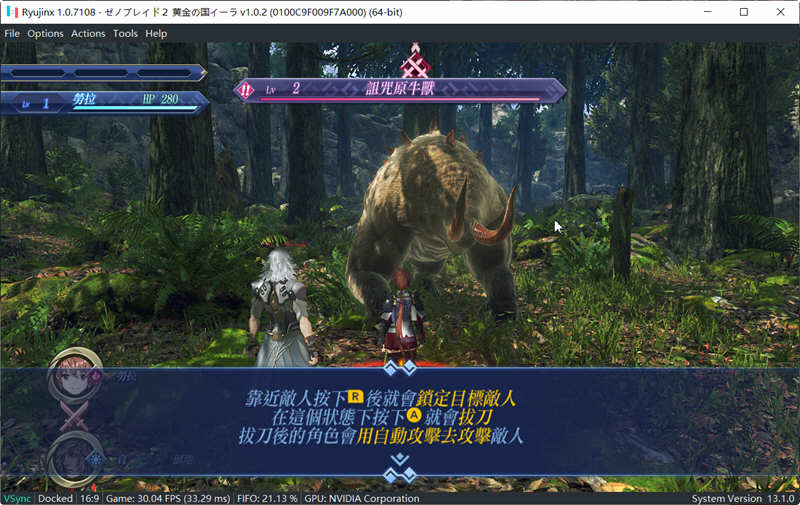The width and height of the screenshot is (800, 505).
Task: Open the Help menu
Action: pos(156,34)
